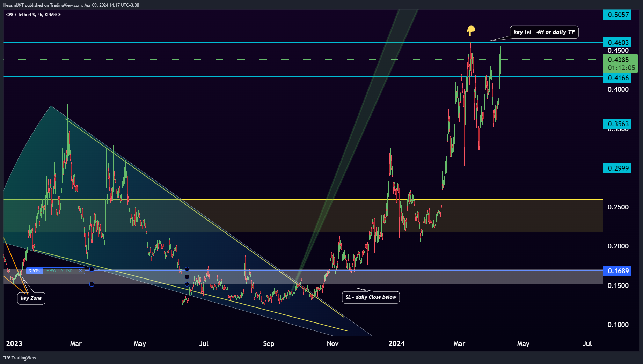
Task: Click the 'C98 / TetherUS, 4h, BINANCE' symbol title
Action: tap(34, 15)
